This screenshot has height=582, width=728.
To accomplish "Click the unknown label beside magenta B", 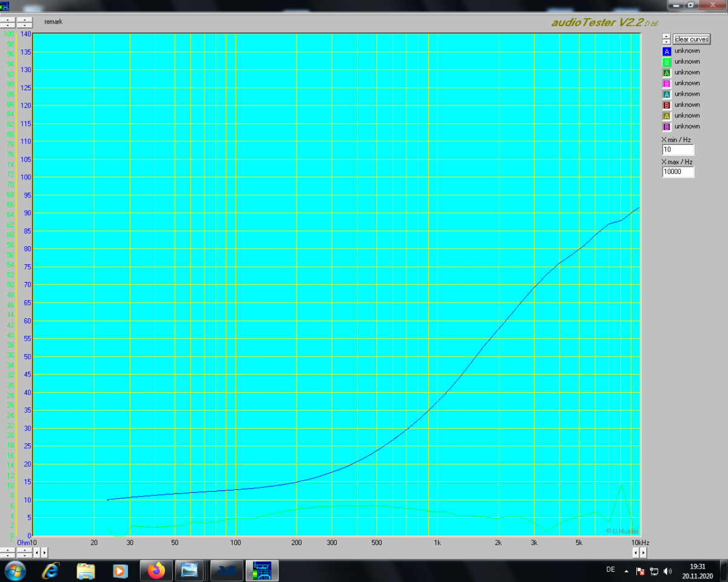I will [x=687, y=83].
